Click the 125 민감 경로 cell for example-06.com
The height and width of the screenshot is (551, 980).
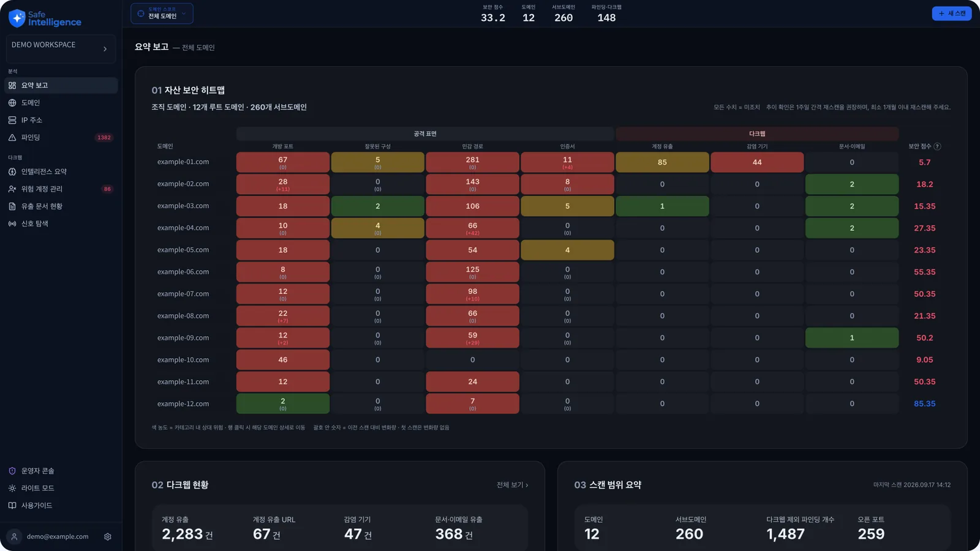coord(472,272)
